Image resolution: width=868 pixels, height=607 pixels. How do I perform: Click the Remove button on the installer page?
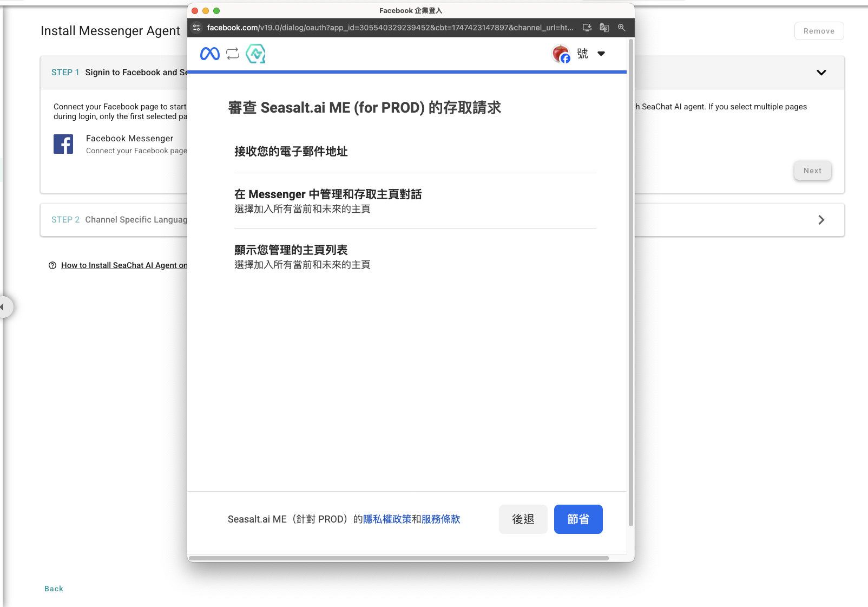click(x=819, y=31)
